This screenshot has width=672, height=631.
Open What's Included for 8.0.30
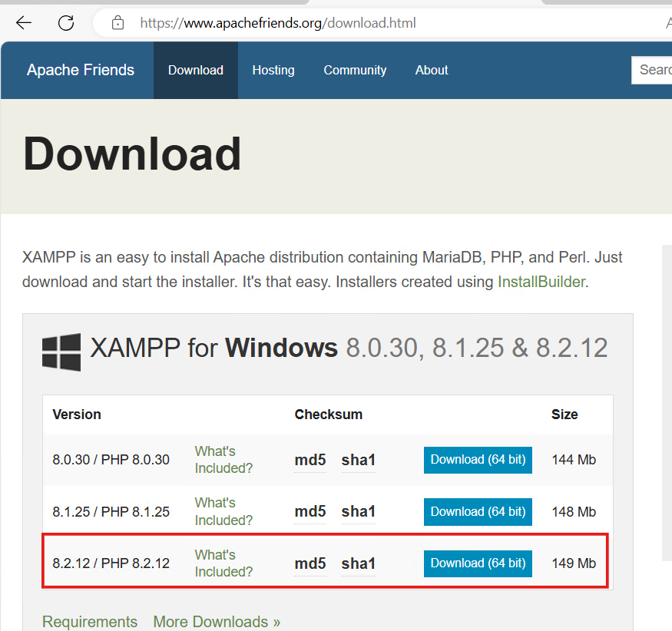pos(223,460)
